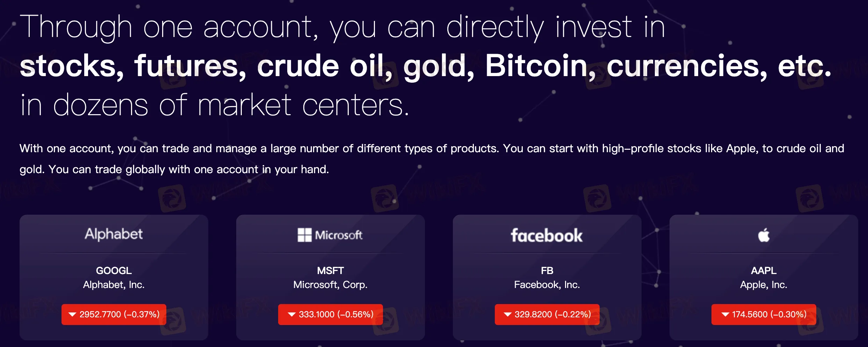Open the Facebook, Inc. company name
868x347 pixels.
[x=547, y=285]
